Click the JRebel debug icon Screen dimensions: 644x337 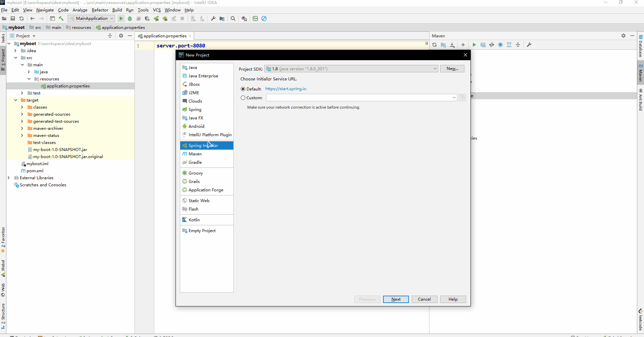pyautogui.click(x=165, y=18)
